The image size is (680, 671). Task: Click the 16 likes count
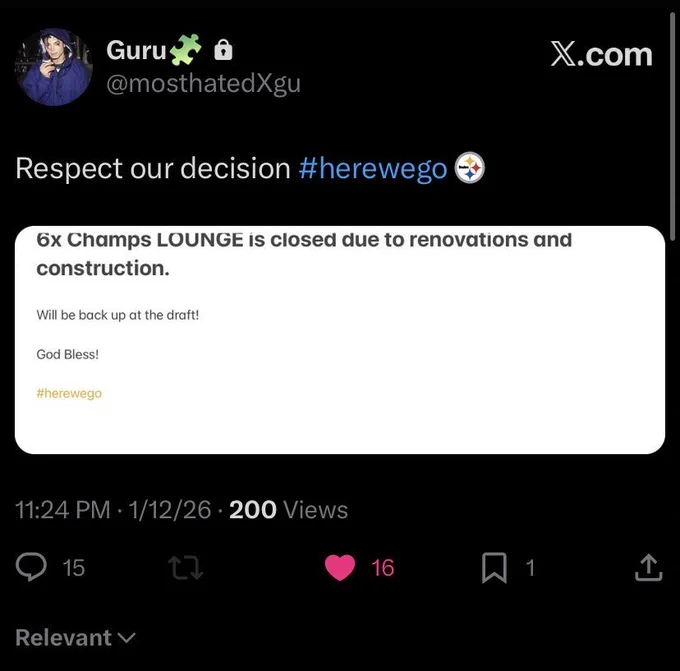[x=382, y=568]
